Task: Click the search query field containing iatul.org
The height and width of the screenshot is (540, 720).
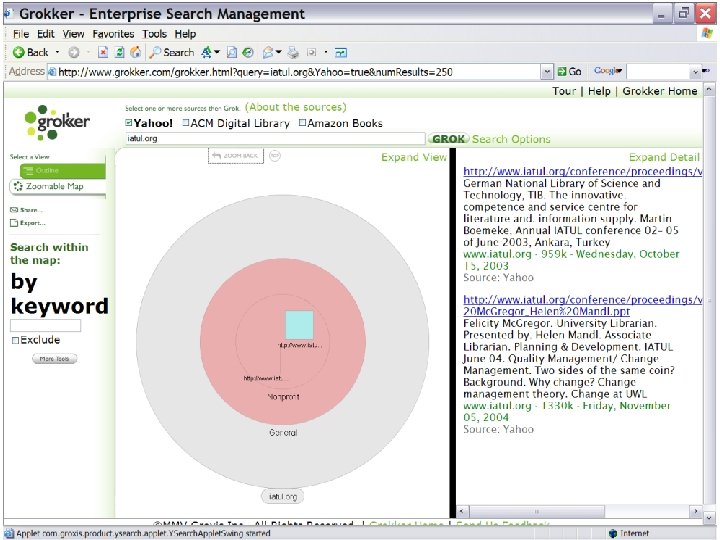Action: [275, 139]
